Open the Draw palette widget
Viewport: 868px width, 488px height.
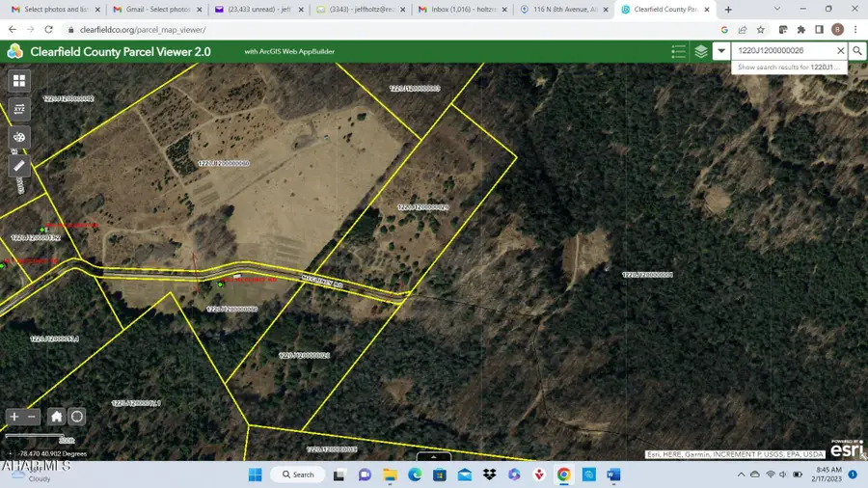(x=18, y=138)
